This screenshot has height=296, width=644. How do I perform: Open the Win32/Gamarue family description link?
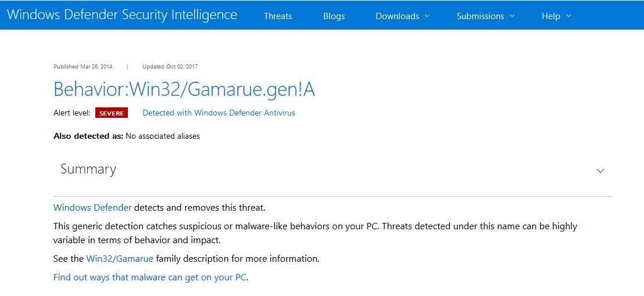120,258
